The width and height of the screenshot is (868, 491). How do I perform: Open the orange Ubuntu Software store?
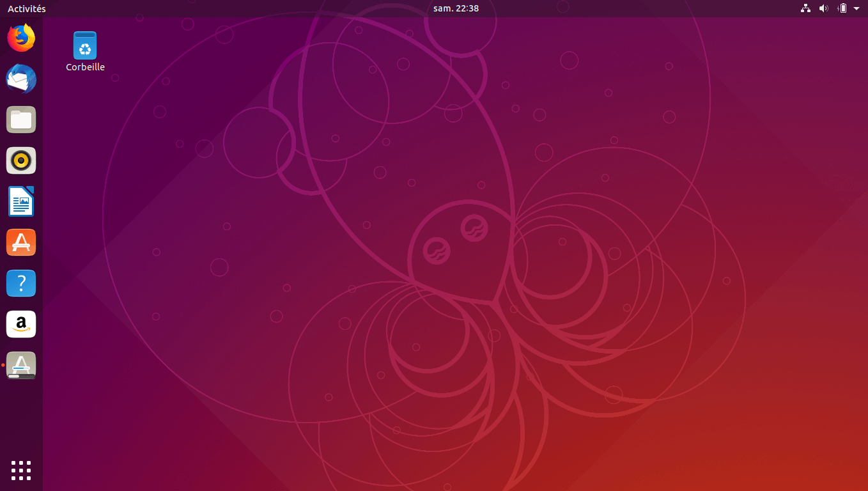click(21, 242)
